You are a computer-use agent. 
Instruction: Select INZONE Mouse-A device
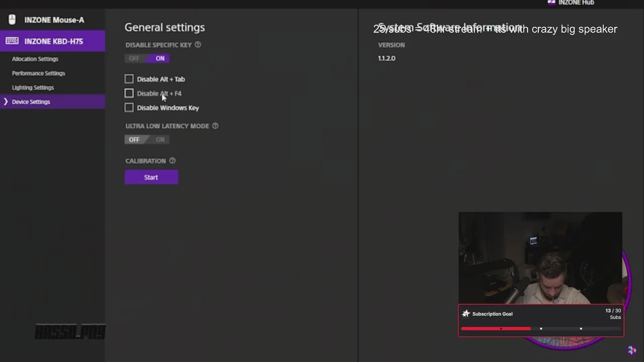52,20
